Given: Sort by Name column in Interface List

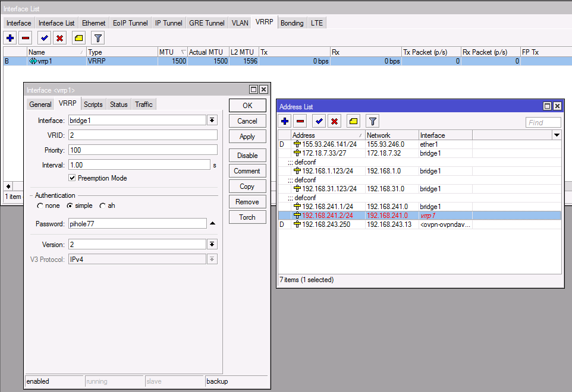Looking at the screenshot, I should pyautogui.click(x=56, y=52).
